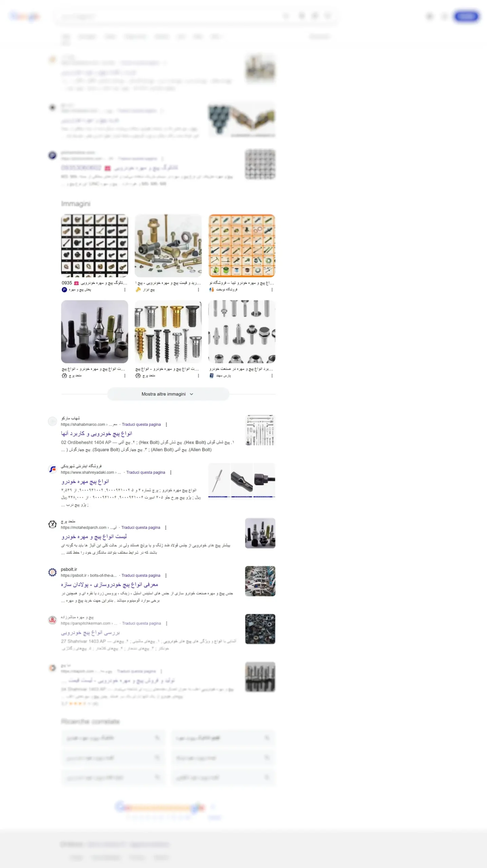Open the gold and silver screws image

click(168, 332)
